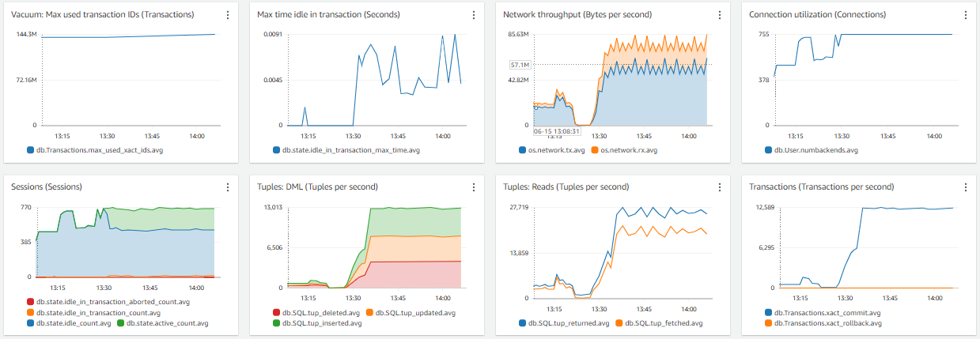This screenshot has width=980, height=339.
Task: Click the Transactions panel title
Action: [821, 187]
